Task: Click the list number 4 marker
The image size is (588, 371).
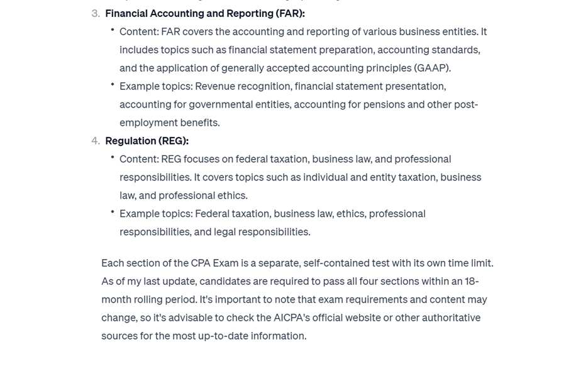Action: click(x=96, y=141)
